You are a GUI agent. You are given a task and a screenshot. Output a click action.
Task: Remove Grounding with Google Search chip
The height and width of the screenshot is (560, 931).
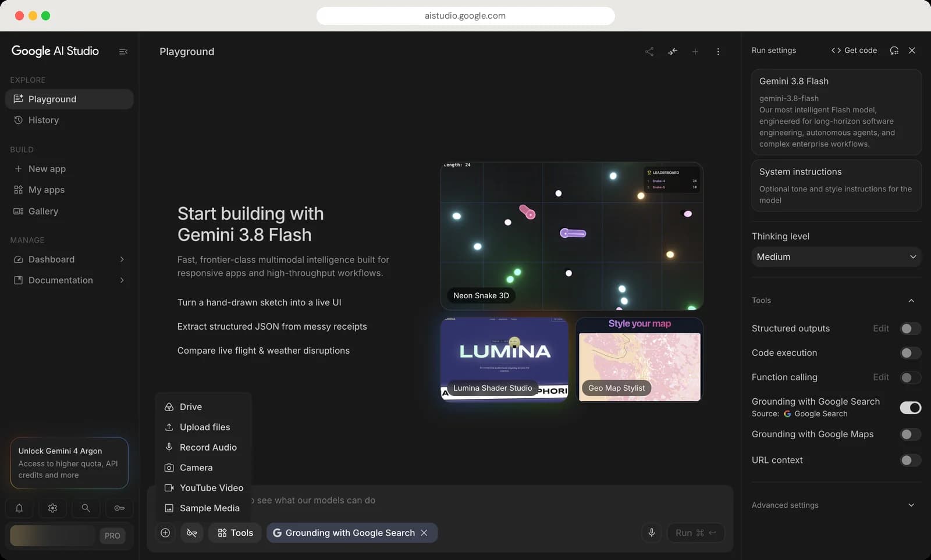pyautogui.click(x=424, y=533)
